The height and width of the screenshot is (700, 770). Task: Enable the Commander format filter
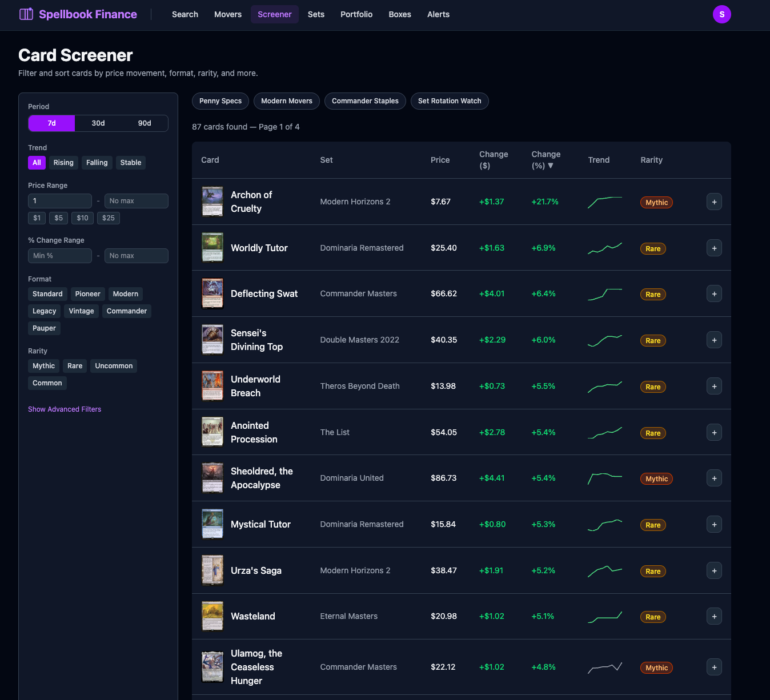point(126,311)
